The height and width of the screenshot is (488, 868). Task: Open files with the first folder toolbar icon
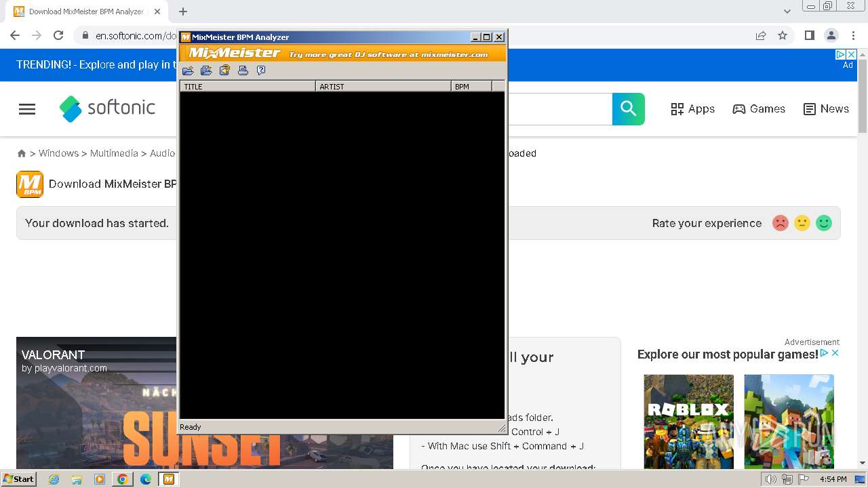(x=188, y=70)
